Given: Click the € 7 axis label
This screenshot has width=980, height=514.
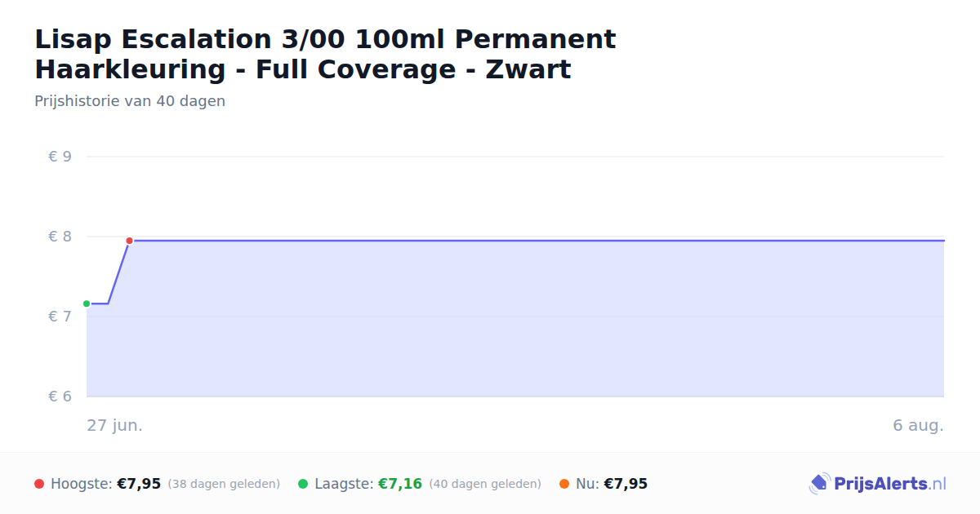Looking at the screenshot, I should (x=60, y=317).
